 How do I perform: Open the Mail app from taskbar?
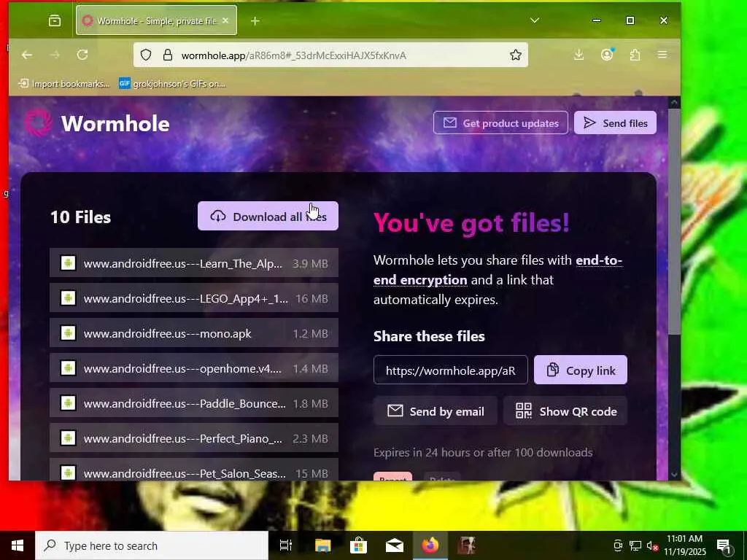395,545
